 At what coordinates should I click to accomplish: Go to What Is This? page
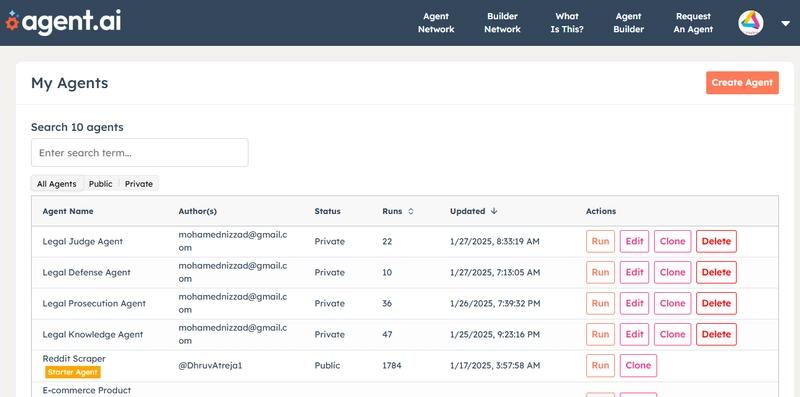(567, 23)
